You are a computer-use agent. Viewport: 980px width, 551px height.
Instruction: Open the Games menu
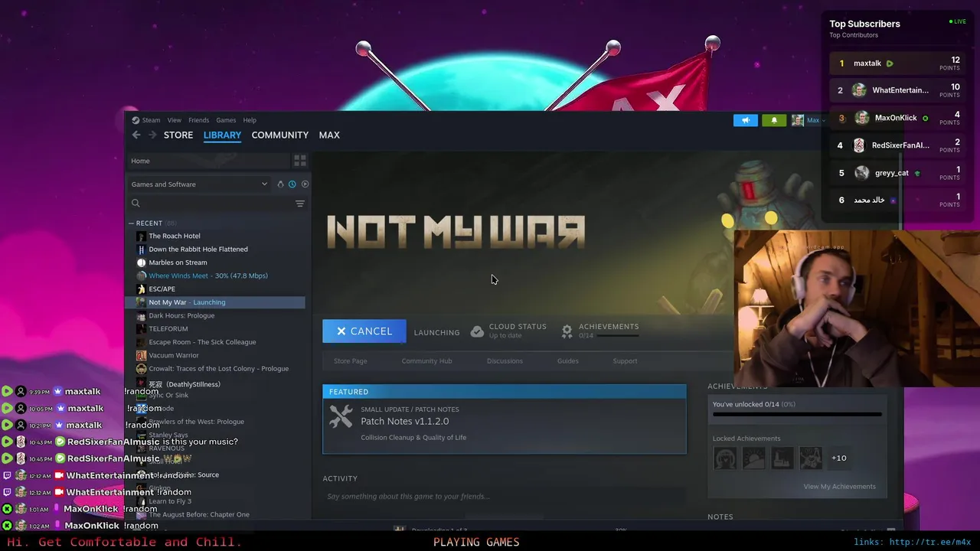tap(226, 120)
